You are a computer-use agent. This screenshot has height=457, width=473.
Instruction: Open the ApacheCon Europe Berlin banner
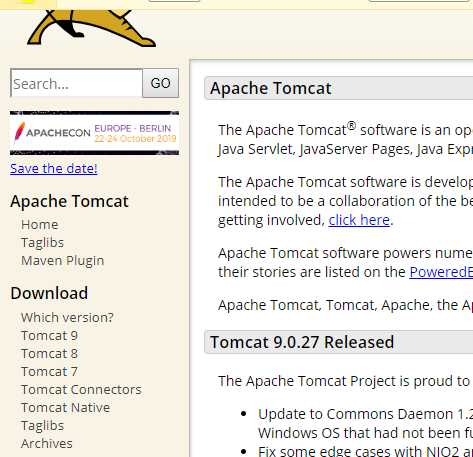[x=94, y=133]
